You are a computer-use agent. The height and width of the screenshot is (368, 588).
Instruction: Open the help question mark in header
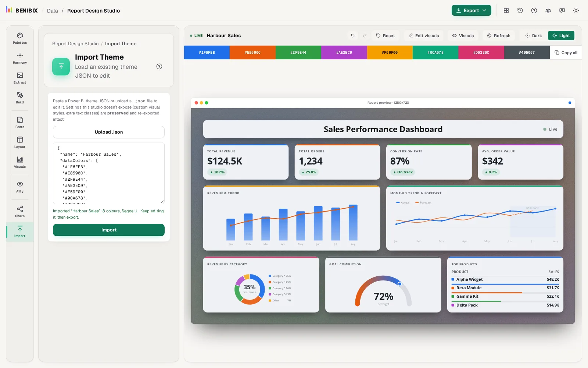point(534,11)
